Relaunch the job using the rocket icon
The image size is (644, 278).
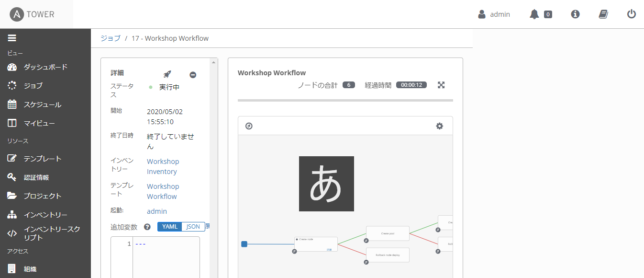(167, 74)
